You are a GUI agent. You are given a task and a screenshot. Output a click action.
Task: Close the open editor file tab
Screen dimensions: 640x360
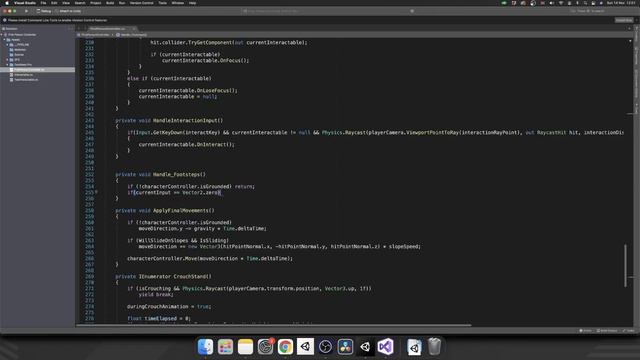[x=133, y=29]
